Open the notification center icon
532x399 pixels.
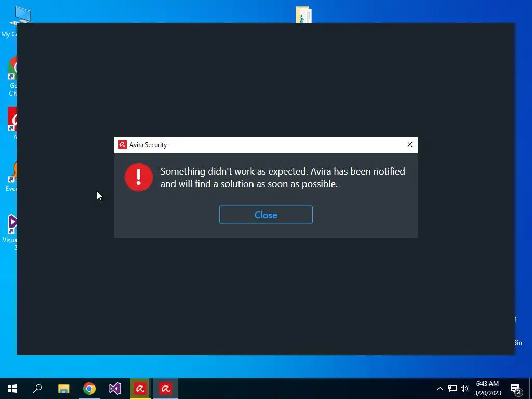pos(516,389)
